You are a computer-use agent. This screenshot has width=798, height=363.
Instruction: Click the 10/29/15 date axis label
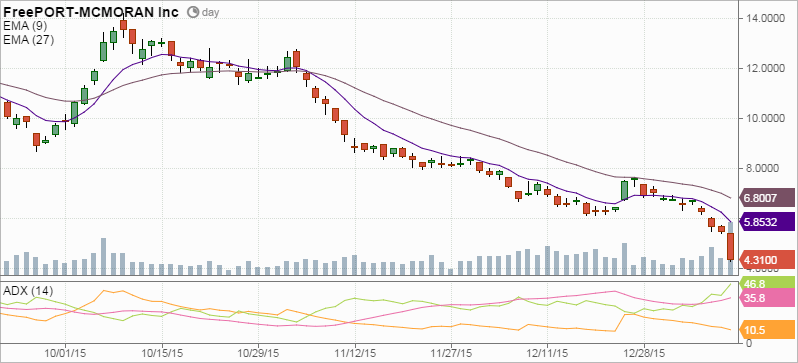point(258,352)
